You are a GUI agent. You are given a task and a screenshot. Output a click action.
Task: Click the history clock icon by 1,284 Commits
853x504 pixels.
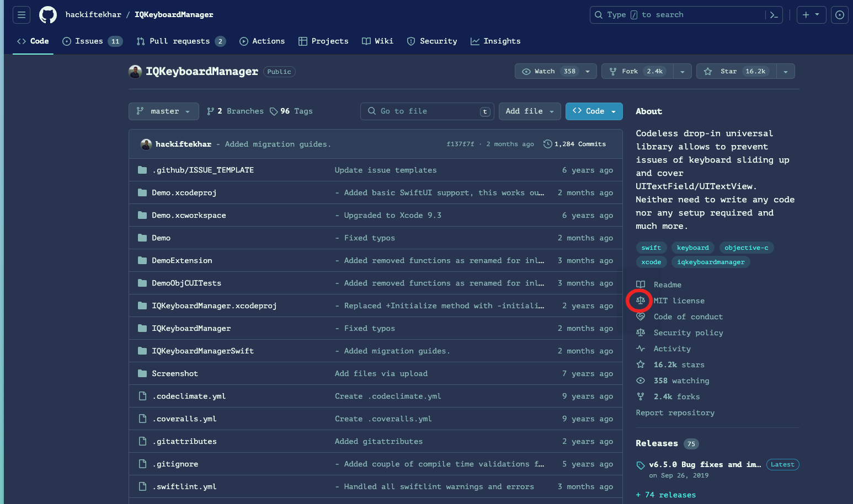547,144
